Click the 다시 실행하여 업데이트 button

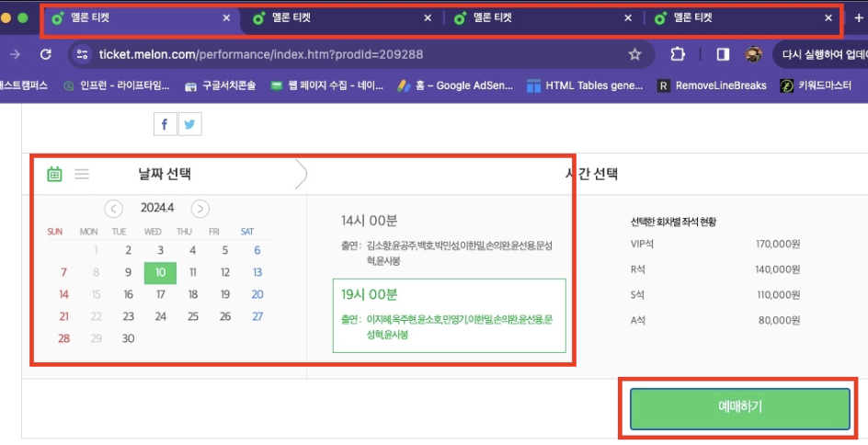click(821, 54)
